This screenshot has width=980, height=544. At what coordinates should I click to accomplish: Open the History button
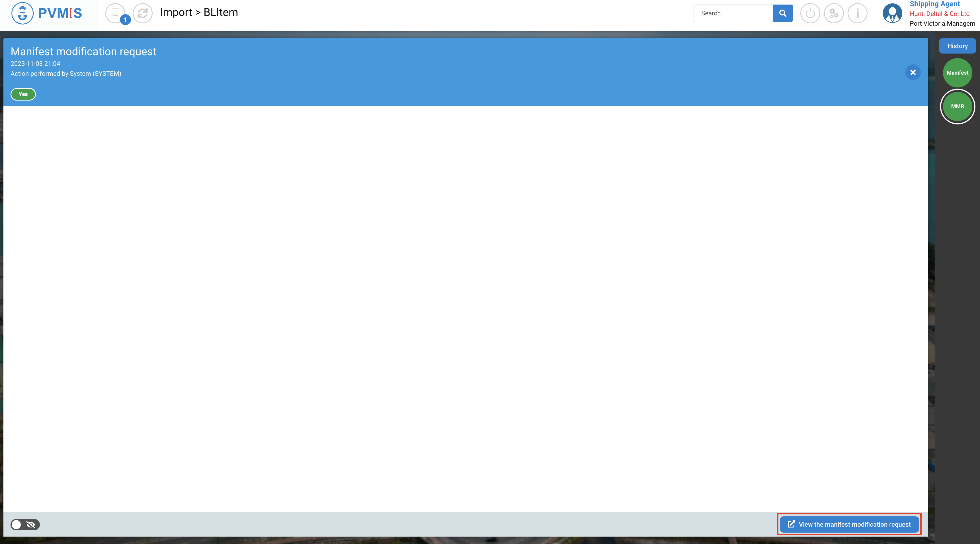tap(957, 46)
